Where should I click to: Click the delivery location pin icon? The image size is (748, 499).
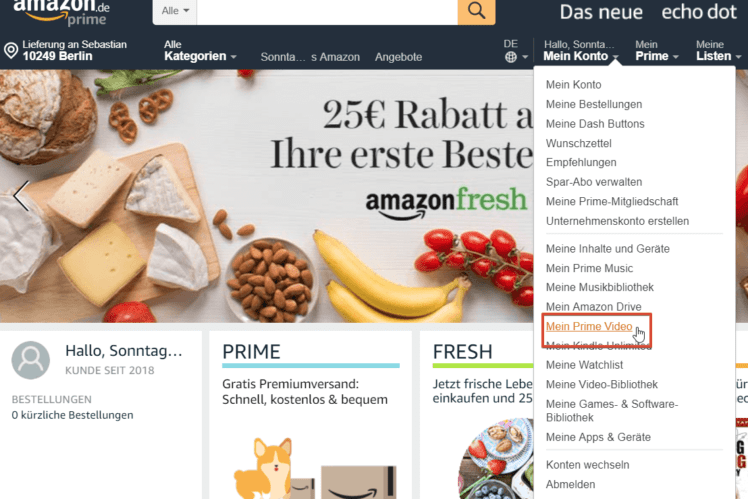11,51
